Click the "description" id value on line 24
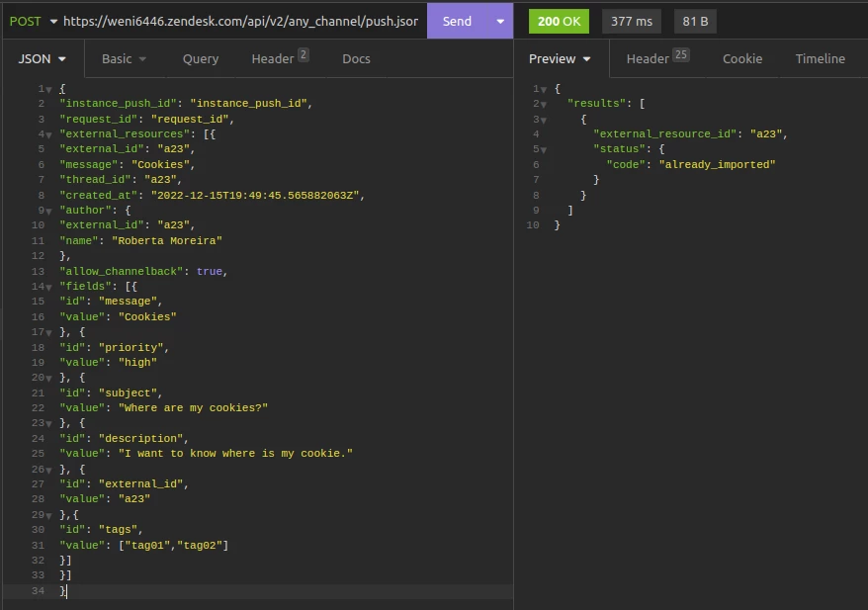Viewport: 868px width, 610px height. pyautogui.click(x=140, y=438)
